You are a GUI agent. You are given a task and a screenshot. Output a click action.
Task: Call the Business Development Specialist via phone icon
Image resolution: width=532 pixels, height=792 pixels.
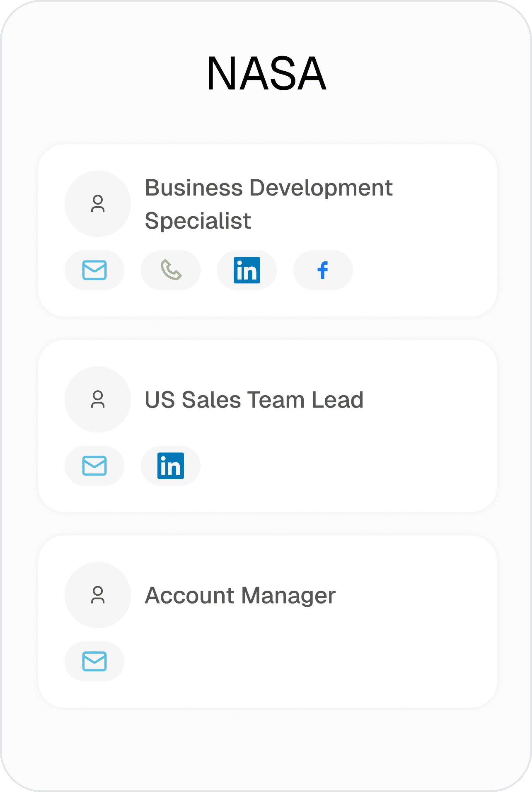click(171, 270)
